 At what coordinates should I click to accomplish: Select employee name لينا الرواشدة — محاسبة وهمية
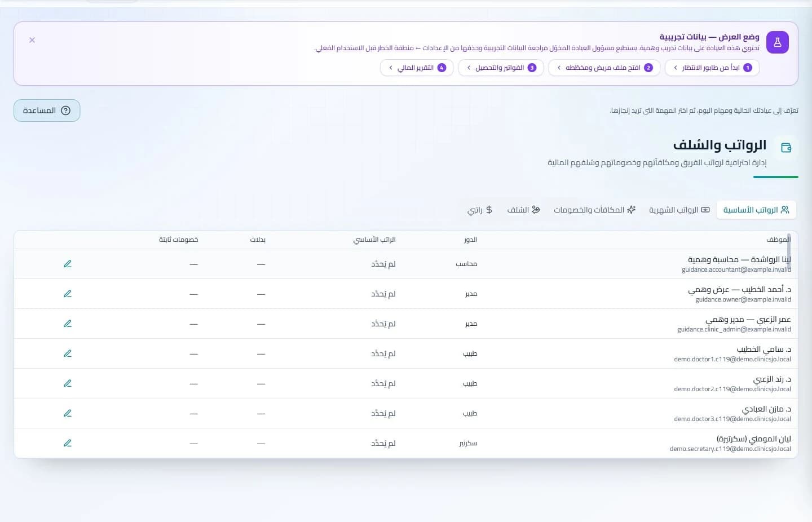tap(739, 259)
